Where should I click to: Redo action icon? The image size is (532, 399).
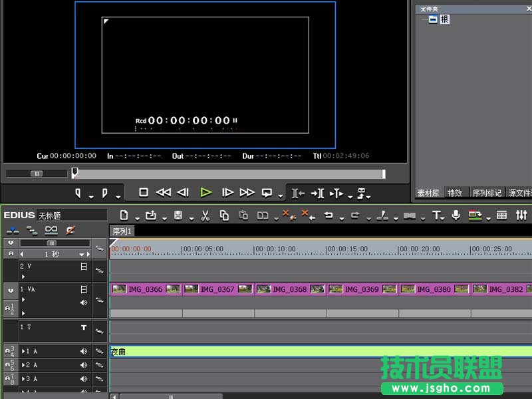point(355,215)
